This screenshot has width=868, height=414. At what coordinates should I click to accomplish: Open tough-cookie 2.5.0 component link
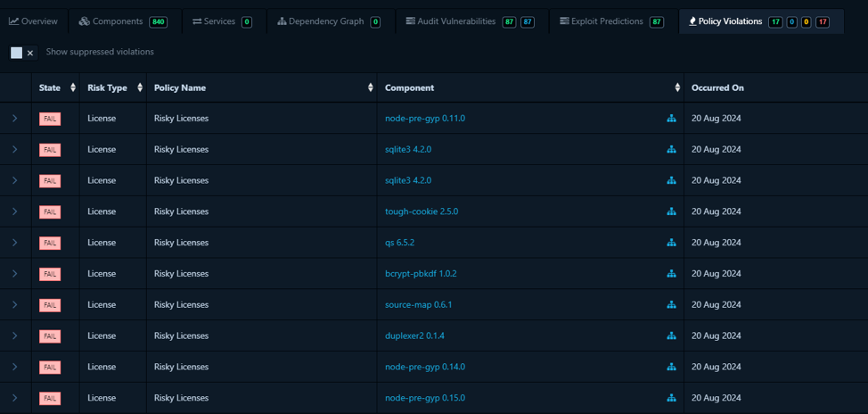click(422, 211)
